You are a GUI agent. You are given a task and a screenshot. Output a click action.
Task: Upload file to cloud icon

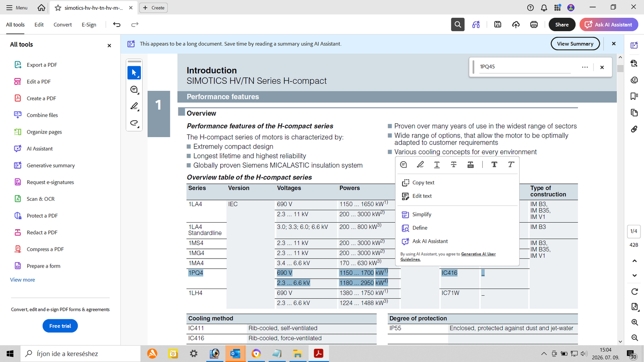coord(516,24)
